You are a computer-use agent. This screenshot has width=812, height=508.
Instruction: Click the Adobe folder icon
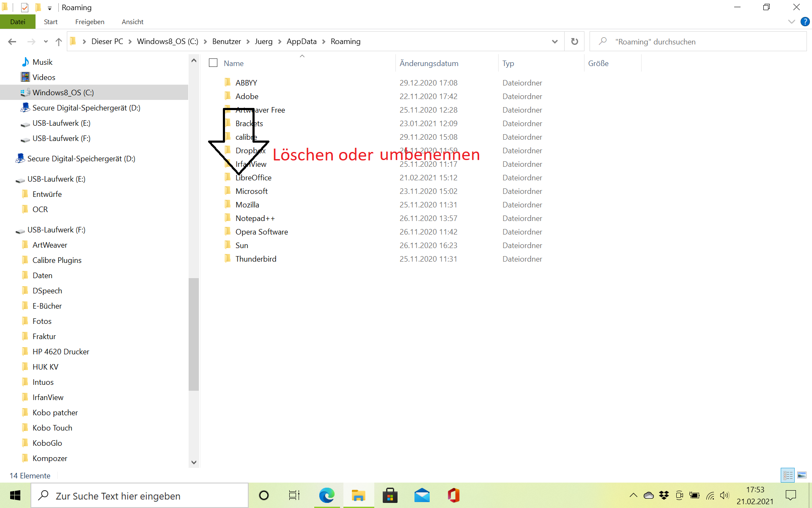pyautogui.click(x=228, y=96)
